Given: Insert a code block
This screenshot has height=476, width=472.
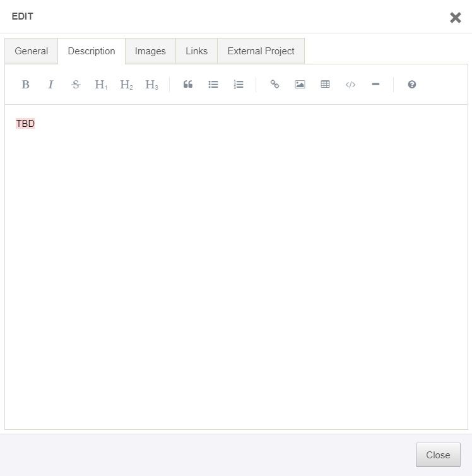Looking at the screenshot, I should 350,85.
